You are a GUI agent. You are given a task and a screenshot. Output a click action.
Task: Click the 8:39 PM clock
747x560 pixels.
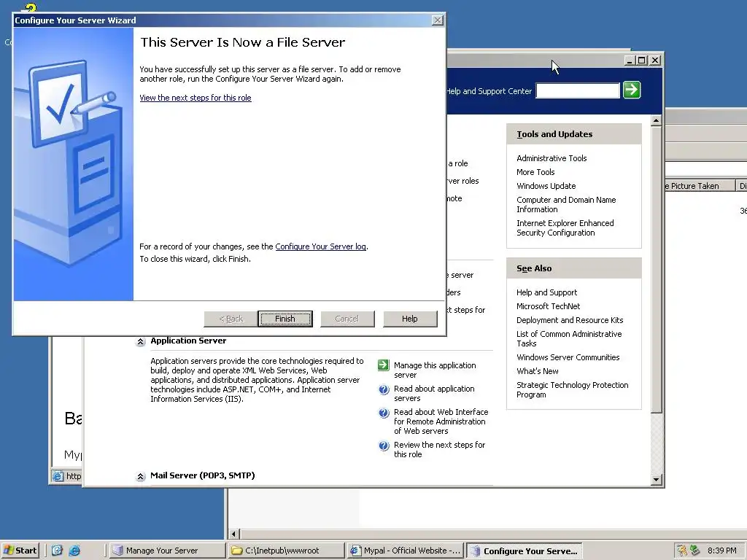(721, 551)
